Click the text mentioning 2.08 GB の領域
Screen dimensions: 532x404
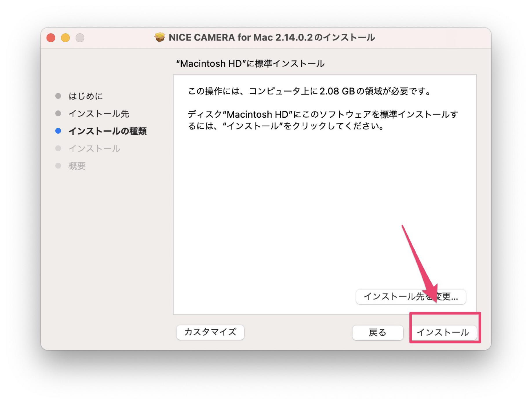pyautogui.click(x=309, y=91)
